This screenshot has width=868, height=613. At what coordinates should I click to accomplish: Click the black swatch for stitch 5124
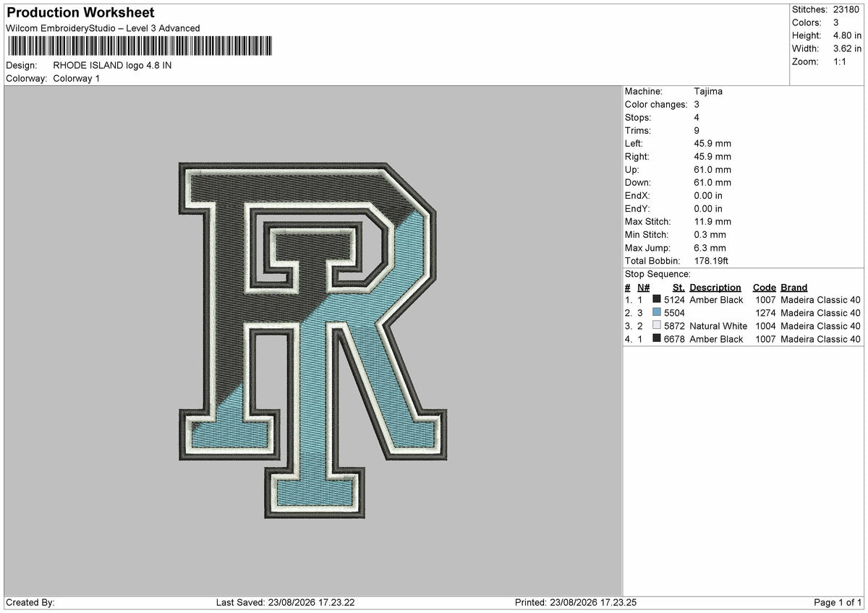tap(657, 299)
